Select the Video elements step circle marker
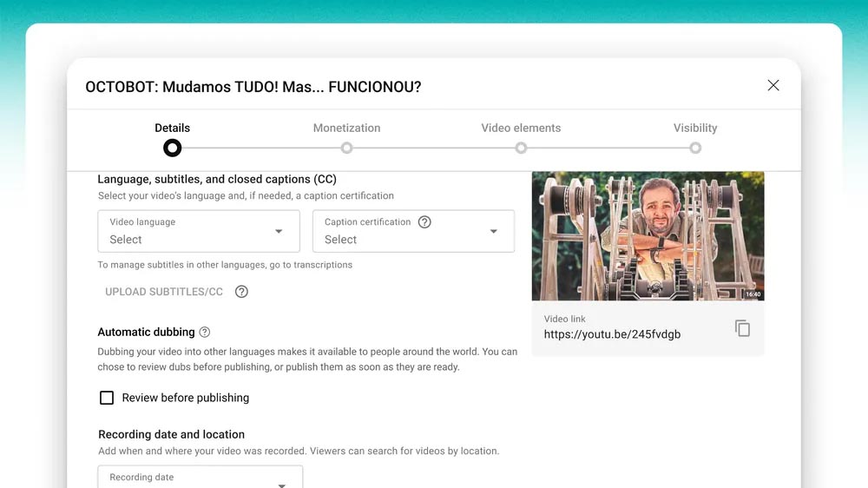This screenshot has width=868, height=488. pos(521,148)
